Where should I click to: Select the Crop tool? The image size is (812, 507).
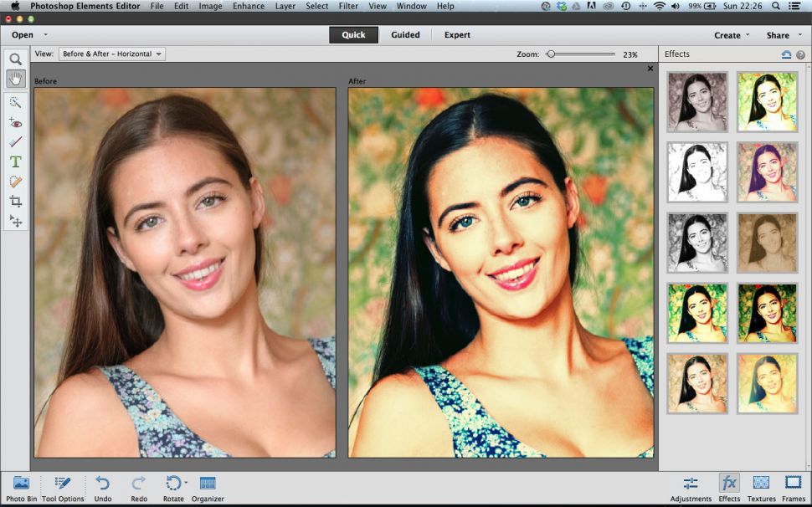(15, 200)
